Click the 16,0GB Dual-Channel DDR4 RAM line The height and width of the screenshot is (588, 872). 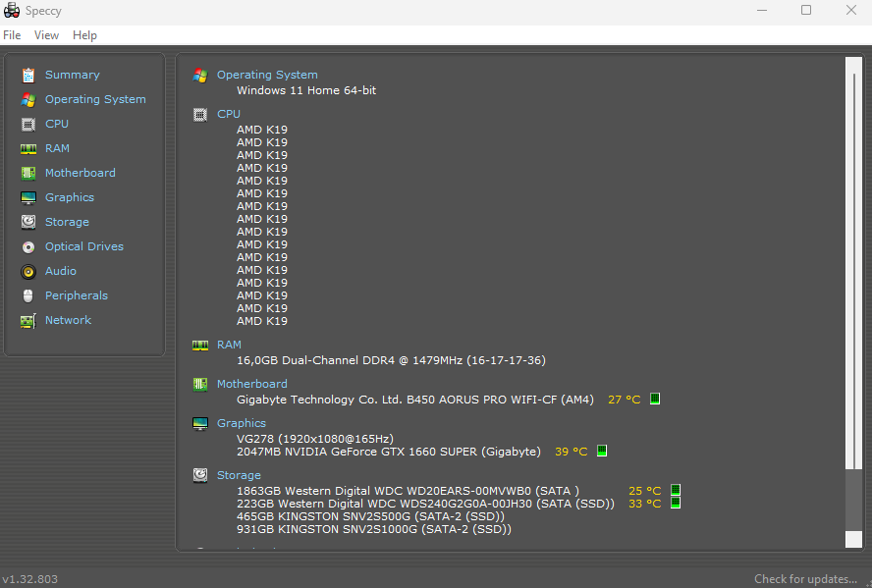click(x=391, y=360)
